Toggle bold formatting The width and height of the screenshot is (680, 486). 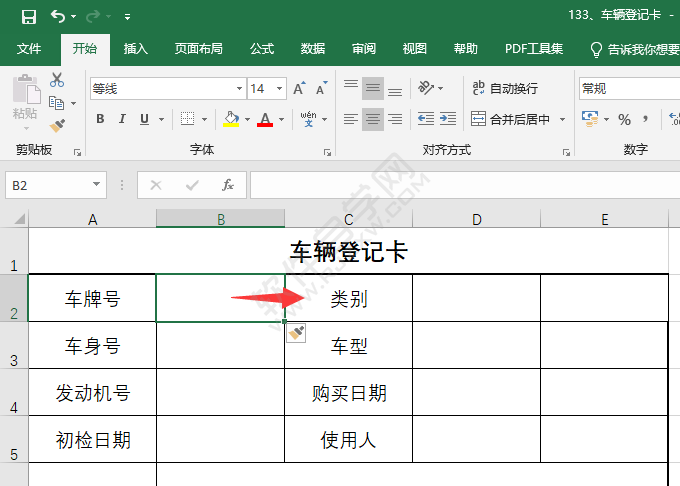pos(100,118)
